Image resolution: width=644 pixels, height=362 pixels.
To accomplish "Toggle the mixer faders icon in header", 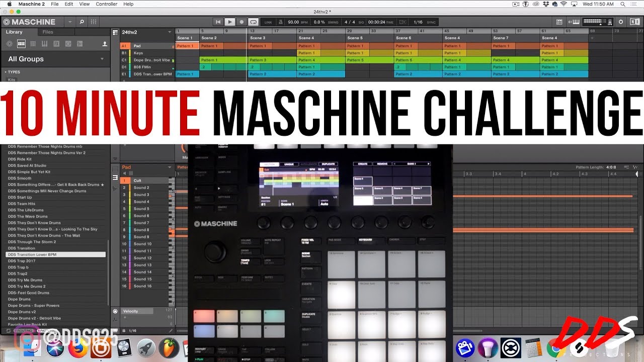I will coord(93,22).
